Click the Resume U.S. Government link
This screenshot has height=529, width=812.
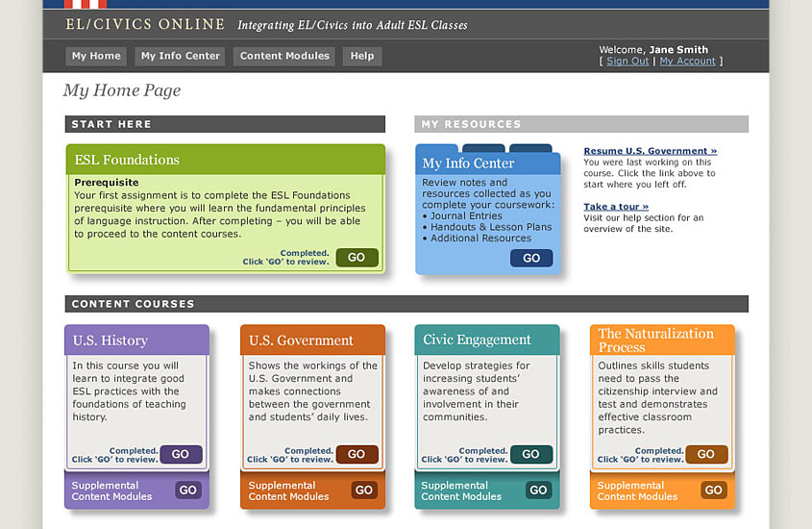(x=650, y=151)
